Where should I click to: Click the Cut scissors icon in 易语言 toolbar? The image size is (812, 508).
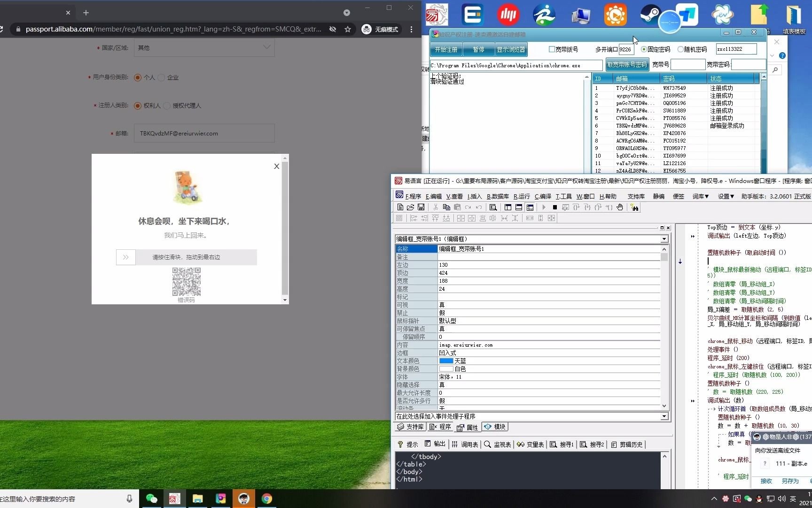point(436,207)
